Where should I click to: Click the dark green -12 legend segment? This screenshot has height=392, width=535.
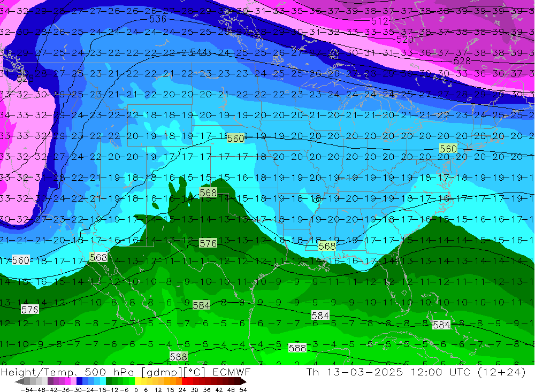tap(109, 381)
